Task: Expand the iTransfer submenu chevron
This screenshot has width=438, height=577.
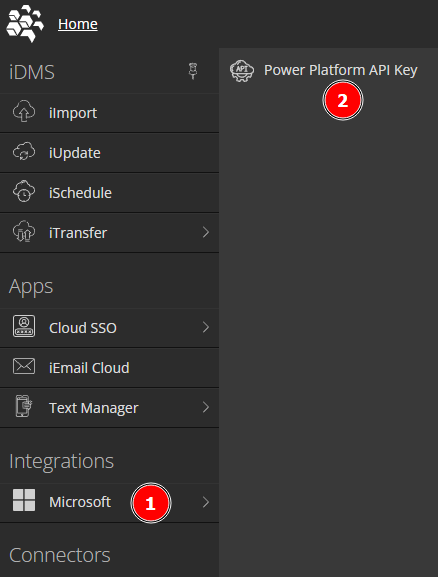Action: coord(206,232)
